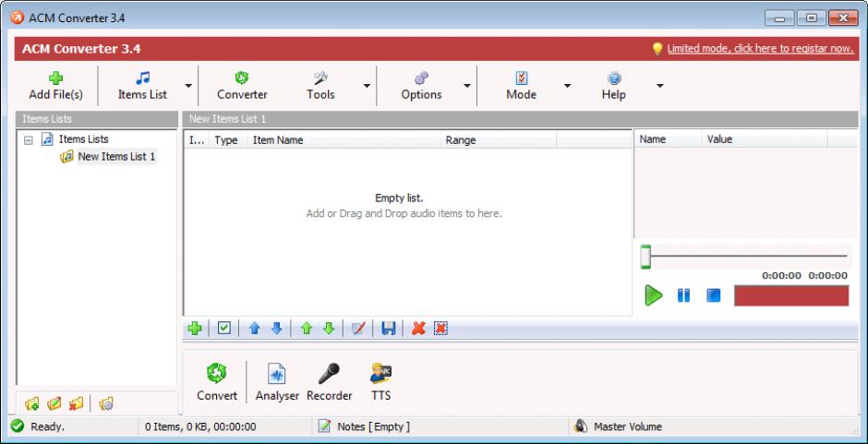Click the 0 Items, 0 KB status text
Screen dimensions: 868x444
200,426
